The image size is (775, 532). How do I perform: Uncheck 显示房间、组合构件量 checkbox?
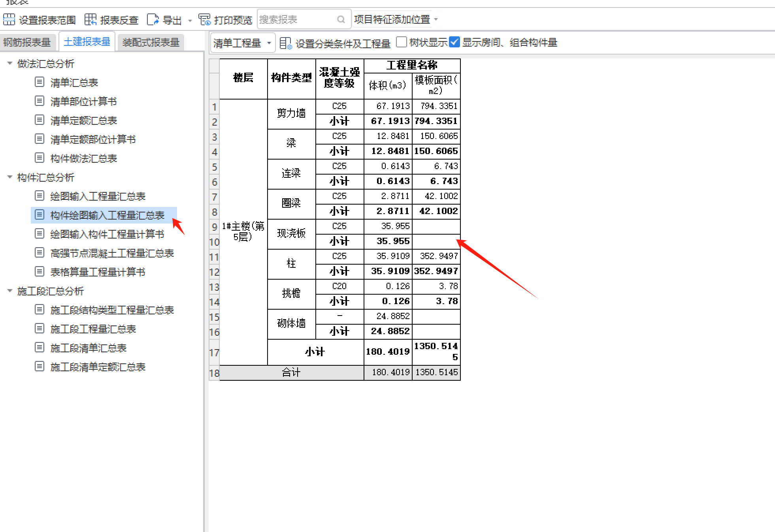[454, 42]
